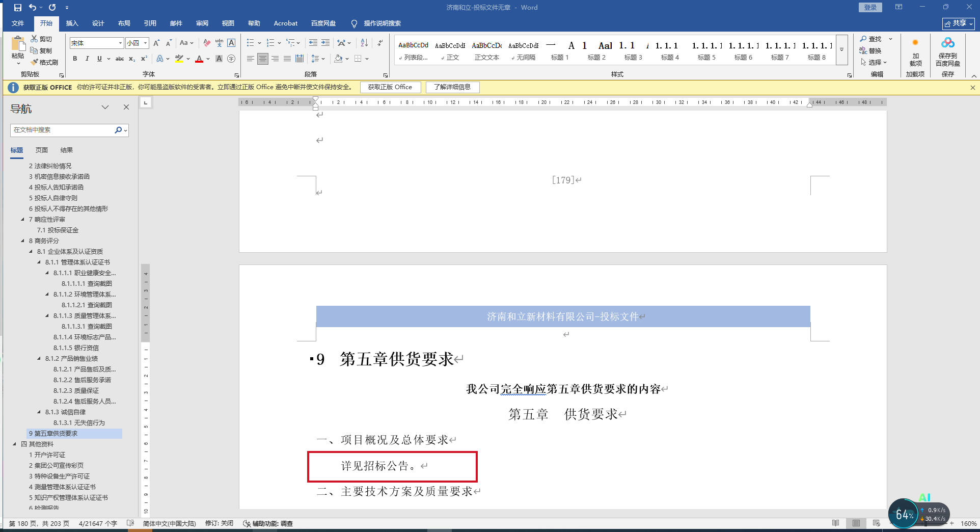Click the 共享 share button

(x=958, y=23)
